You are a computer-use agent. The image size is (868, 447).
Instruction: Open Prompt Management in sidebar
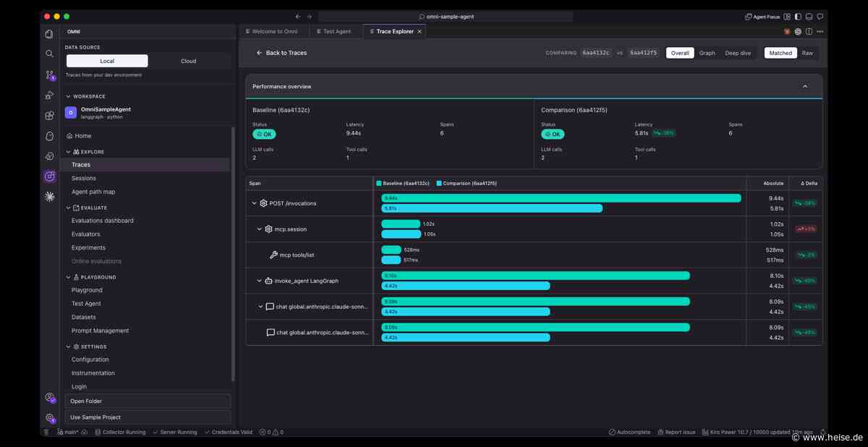[101, 331]
